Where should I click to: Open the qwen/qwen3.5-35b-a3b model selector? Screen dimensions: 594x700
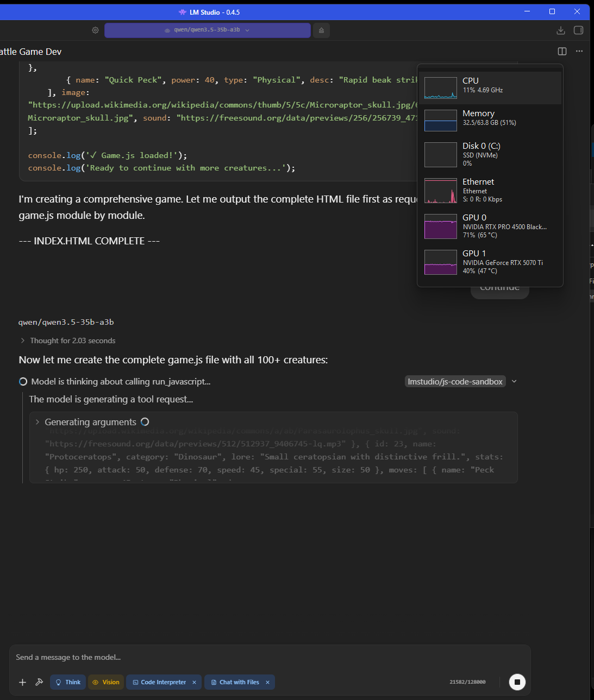tap(208, 30)
